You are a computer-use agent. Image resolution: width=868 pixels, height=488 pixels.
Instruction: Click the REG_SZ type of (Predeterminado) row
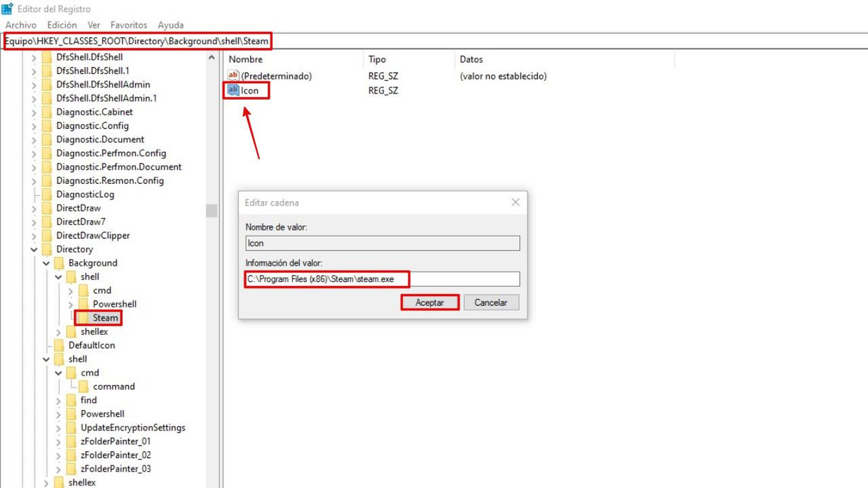[x=383, y=76]
